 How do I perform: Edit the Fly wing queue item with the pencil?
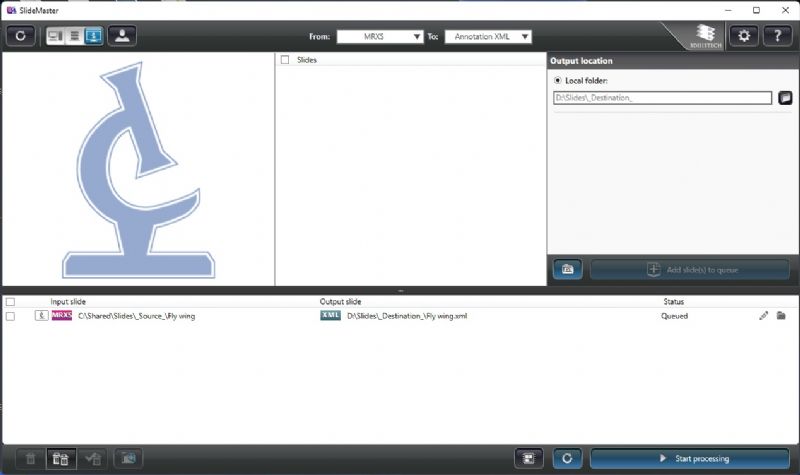(763, 316)
